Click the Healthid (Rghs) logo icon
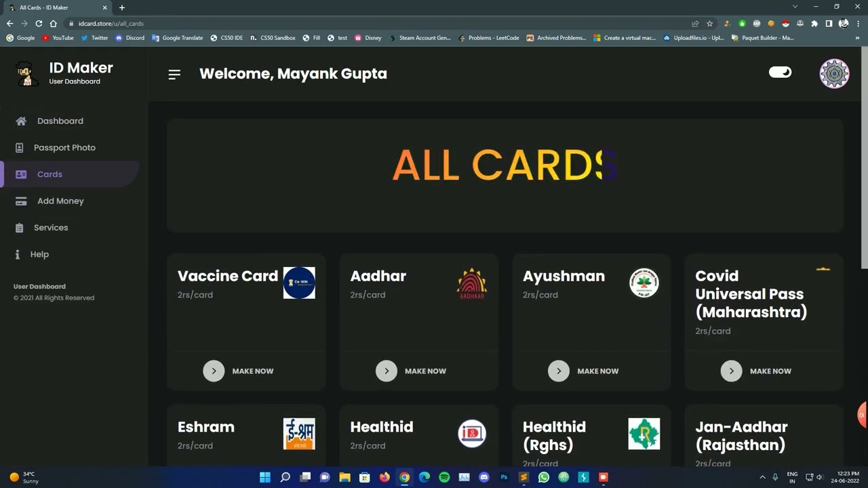The image size is (868, 488). [x=644, y=434]
